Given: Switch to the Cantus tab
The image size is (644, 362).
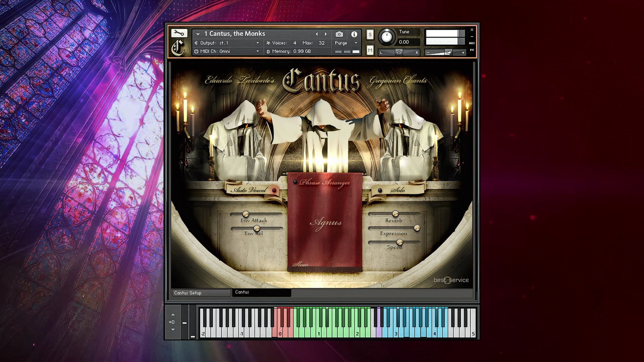Looking at the screenshot, I should click(262, 292).
